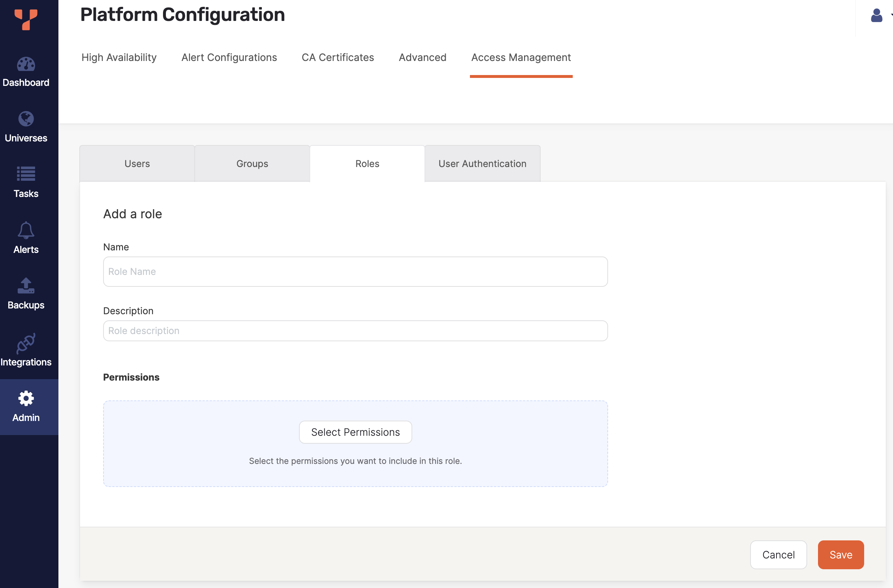The image size is (893, 588).
Task: Click the YugabyteDB logo icon
Action: tap(26, 19)
